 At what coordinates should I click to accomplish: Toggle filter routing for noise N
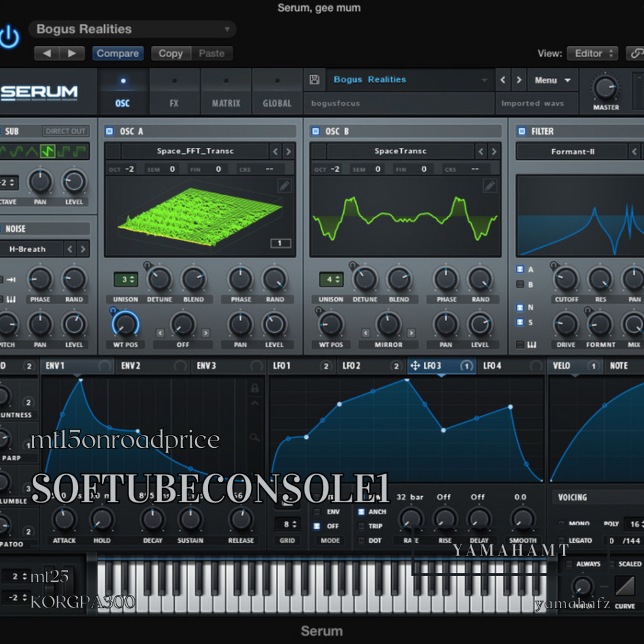520,307
